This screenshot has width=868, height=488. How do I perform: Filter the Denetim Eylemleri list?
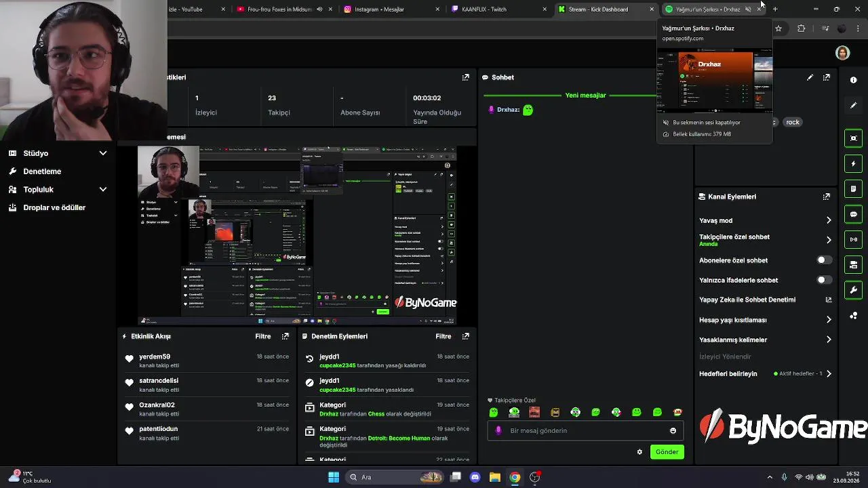(443, 336)
